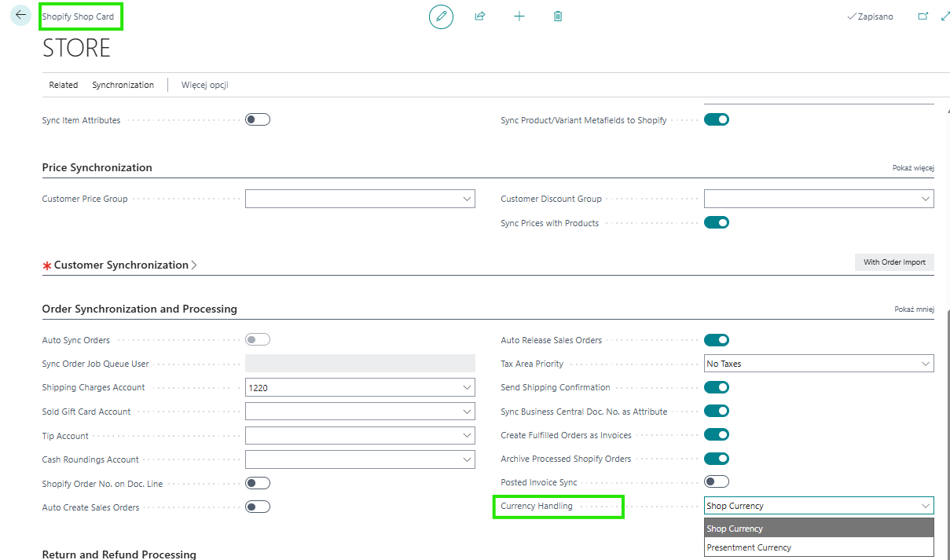Click Pokaż mniej in Order Synchronization
950x560 pixels.
915,309
